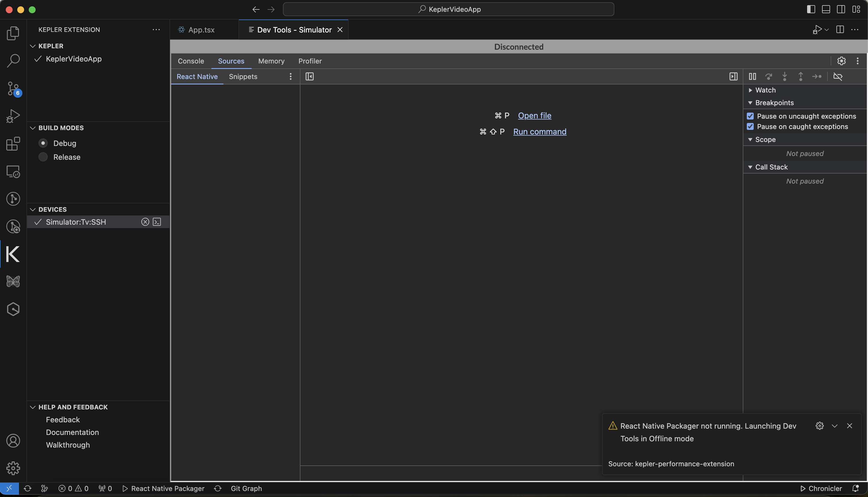
Task: Switch to the Memory tab
Action: tap(271, 61)
